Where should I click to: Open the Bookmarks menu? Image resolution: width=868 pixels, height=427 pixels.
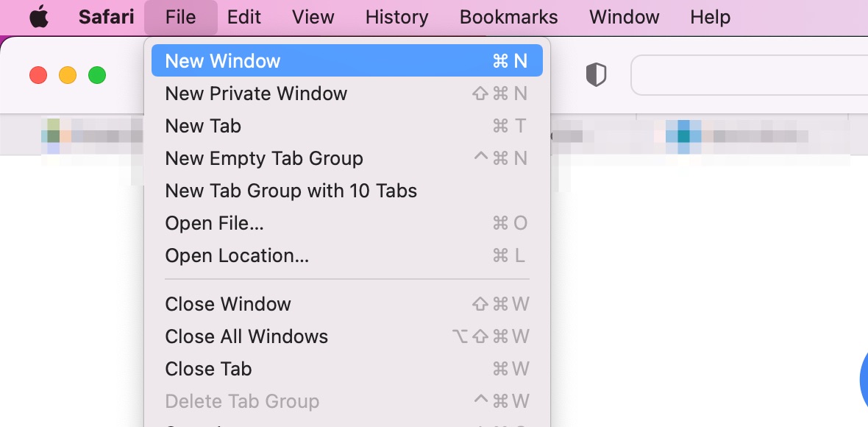click(x=509, y=17)
